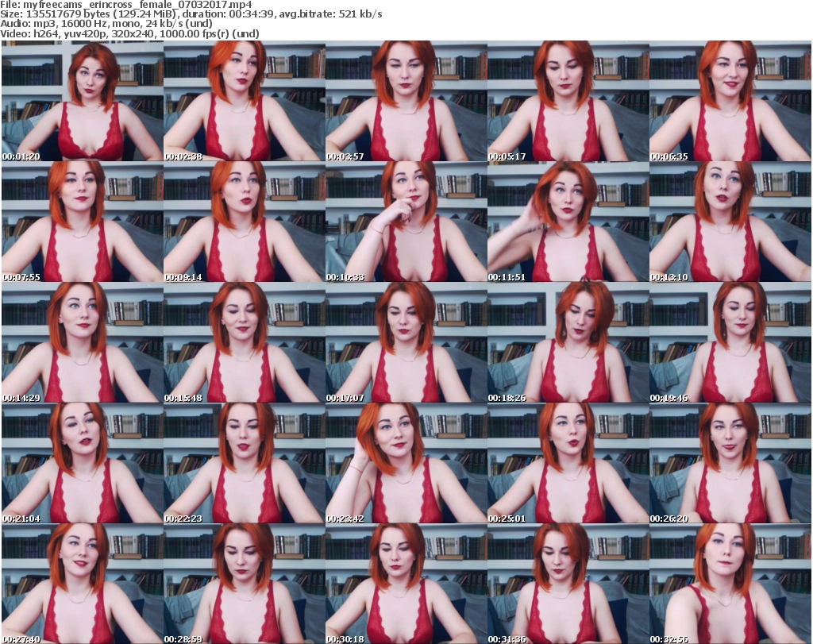Open the frame stamped 00:13:10
Viewport: 813px width, 644px height.
tap(730, 222)
